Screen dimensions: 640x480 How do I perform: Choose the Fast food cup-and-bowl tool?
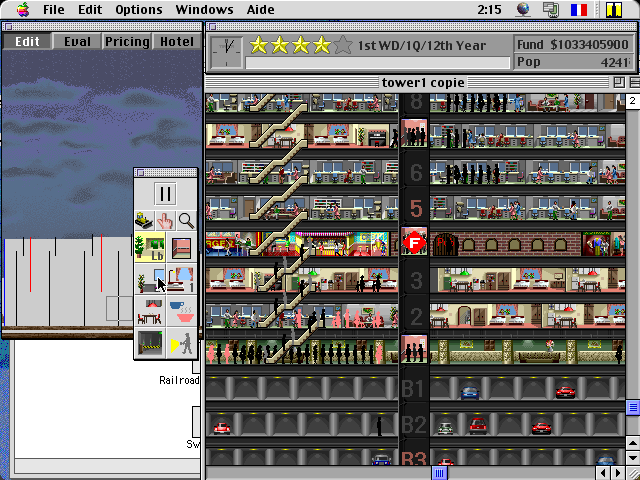[x=182, y=311]
